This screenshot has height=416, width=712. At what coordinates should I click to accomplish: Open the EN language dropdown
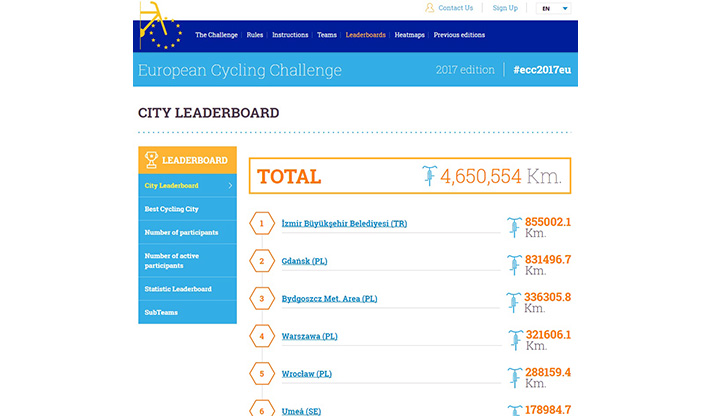click(x=555, y=8)
